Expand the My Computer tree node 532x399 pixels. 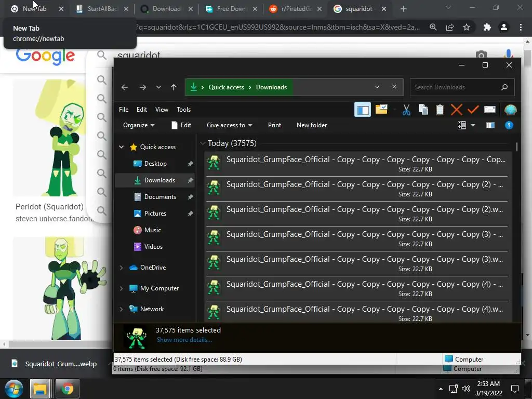[121, 288]
